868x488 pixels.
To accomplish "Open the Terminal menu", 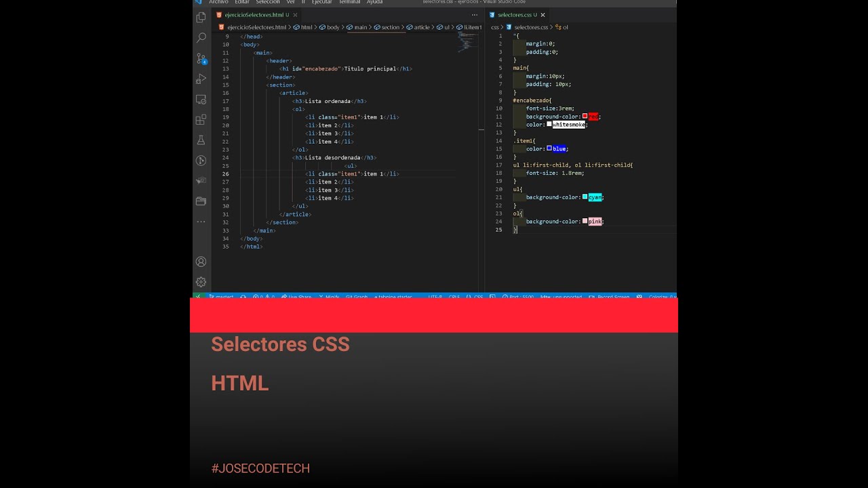I will [349, 2].
